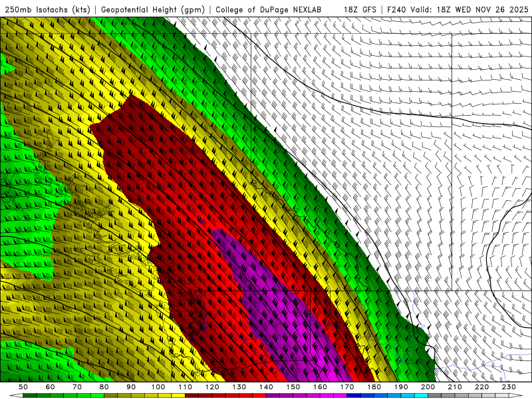Click the '210' color bar label
The width and height of the screenshot is (532, 399).
455,387
